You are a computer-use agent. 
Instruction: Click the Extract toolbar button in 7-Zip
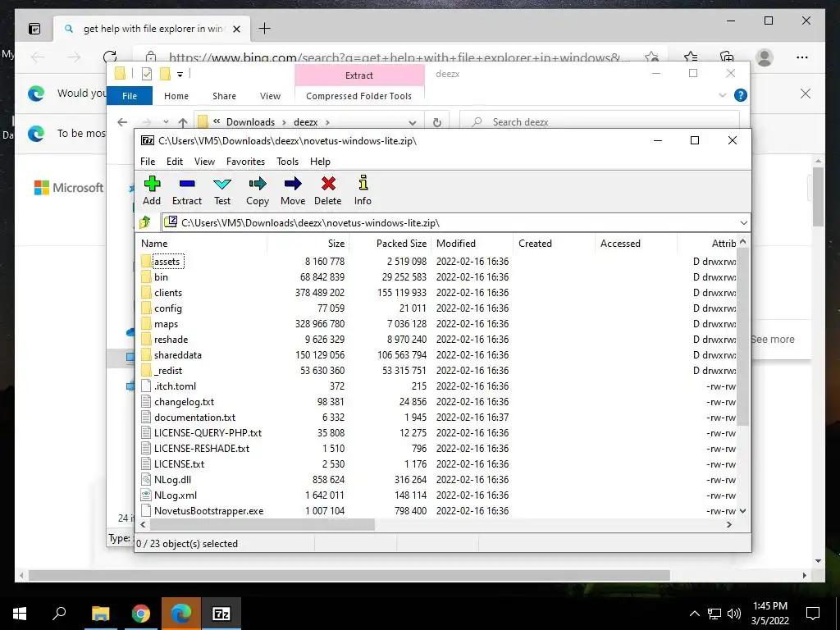[x=187, y=190]
